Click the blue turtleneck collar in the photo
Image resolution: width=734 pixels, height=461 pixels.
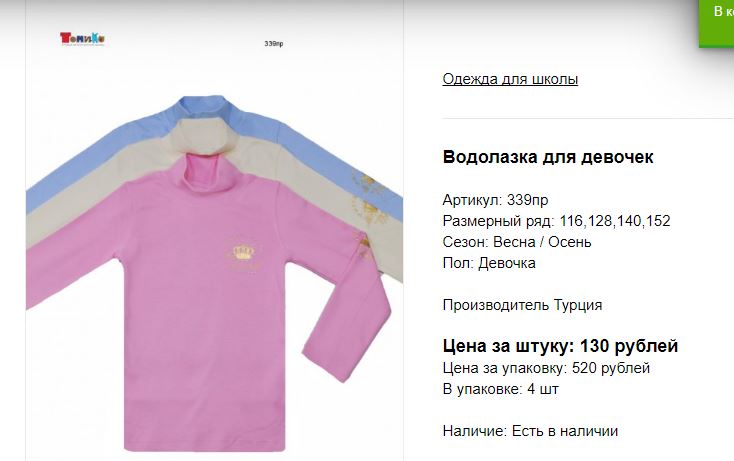click(x=206, y=107)
